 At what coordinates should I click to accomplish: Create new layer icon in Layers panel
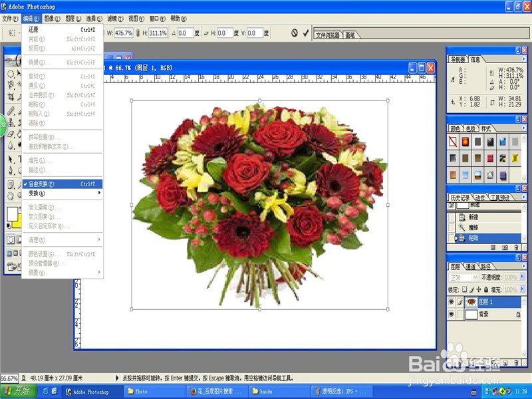(505, 362)
